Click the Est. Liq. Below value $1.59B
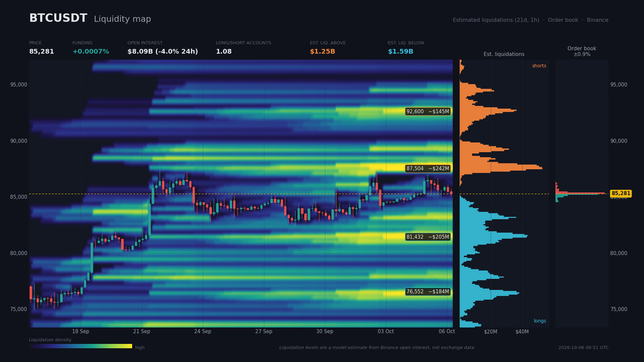The height and width of the screenshot is (362, 644). (x=400, y=51)
